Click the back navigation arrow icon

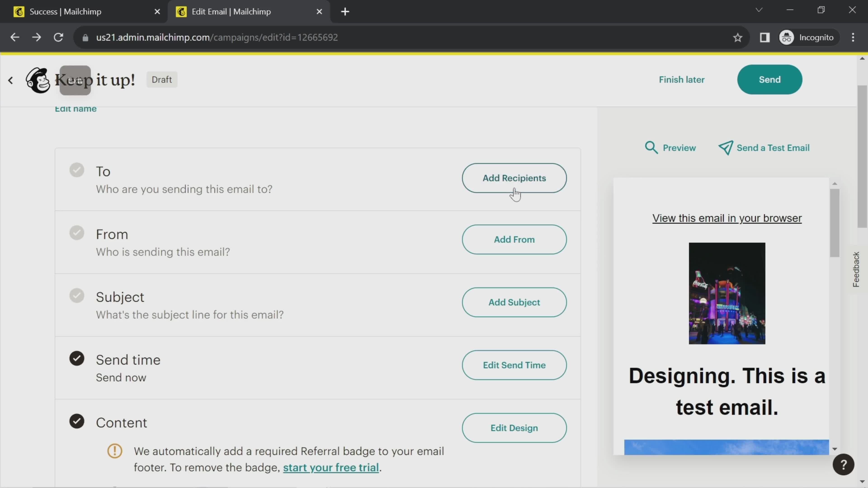pos(11,79)
